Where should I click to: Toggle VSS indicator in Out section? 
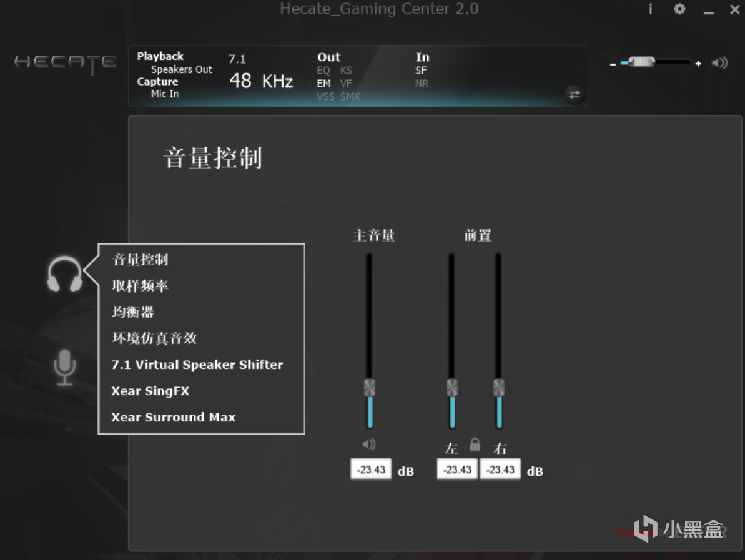pyautogui.click(x=325, y=96)
